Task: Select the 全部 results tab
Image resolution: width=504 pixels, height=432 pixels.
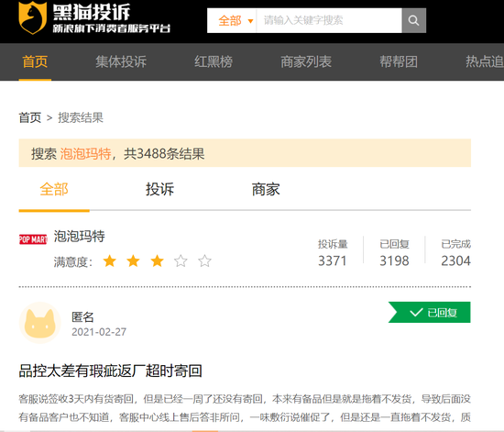Action: [x=54, y=189]
